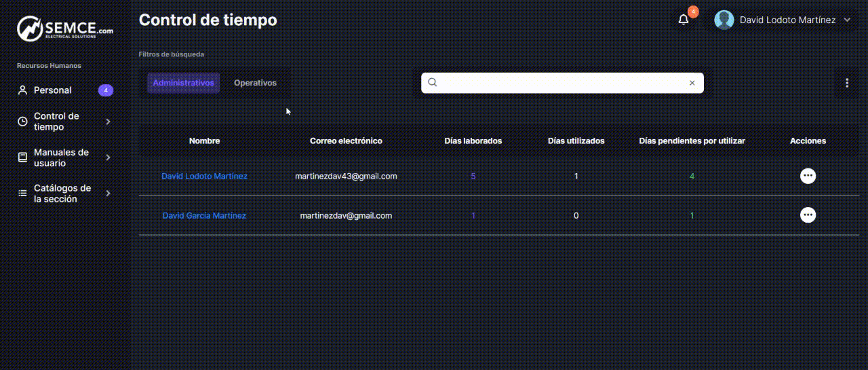This screenshot has height=370, width=868.
Task: Open the user account dropdown chevron
Action: pyautogui.click(x=846, y=20)
